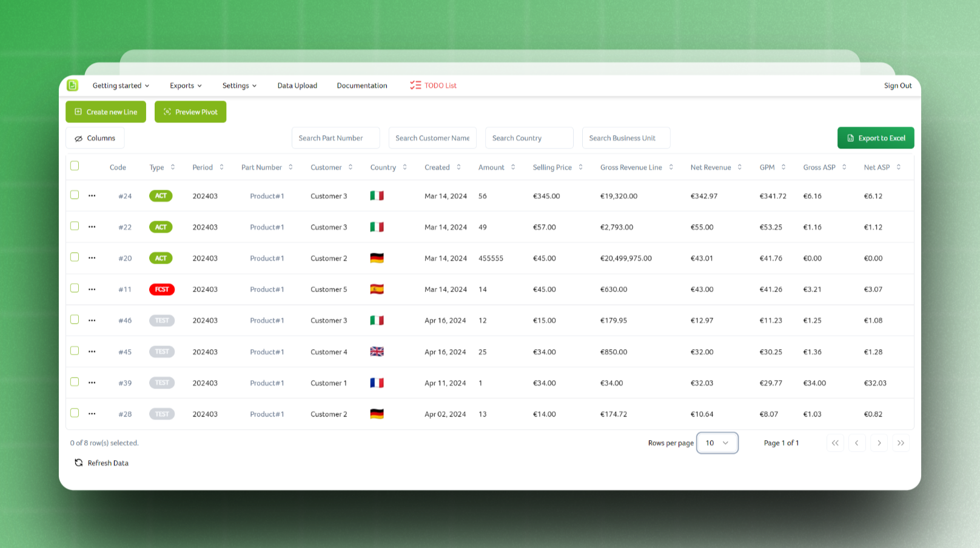Click the FCST badge in row #11
The image size is (980, 548).
coord(162,289)
